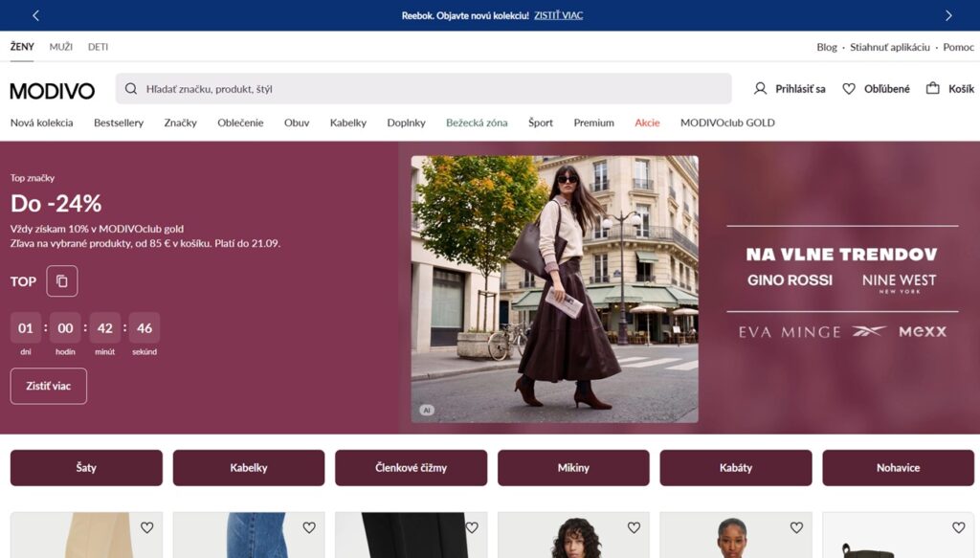The image size is (980, 558).
Task: Open Doplnky menu
Action: (x=406, y=123)
